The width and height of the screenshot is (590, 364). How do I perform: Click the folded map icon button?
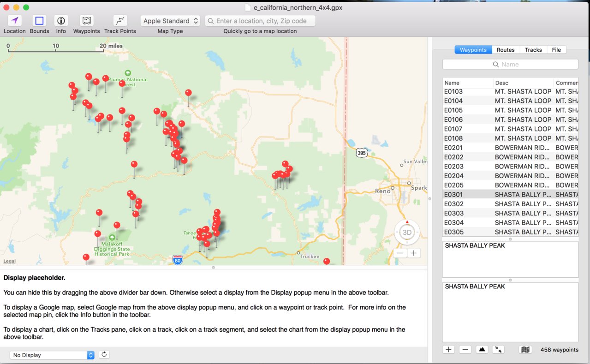525,350
